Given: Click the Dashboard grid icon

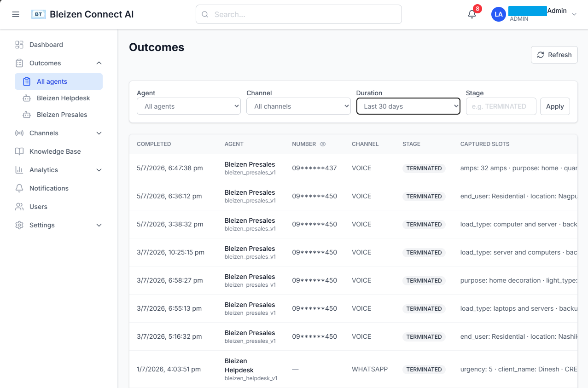Looking at the screenshot, I should tap(19, 45).
